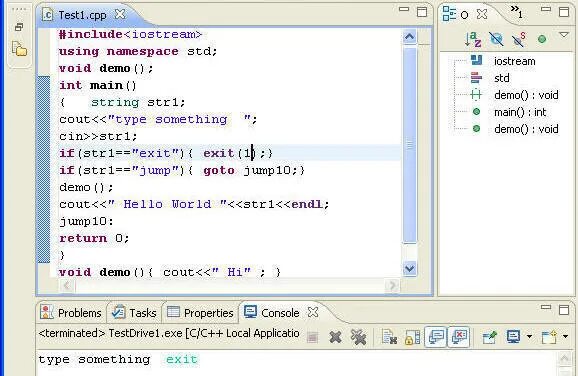This screenshot has height=376, width=578.
Task: Click the 'string str1;' declaration
Action: point(138,102)
